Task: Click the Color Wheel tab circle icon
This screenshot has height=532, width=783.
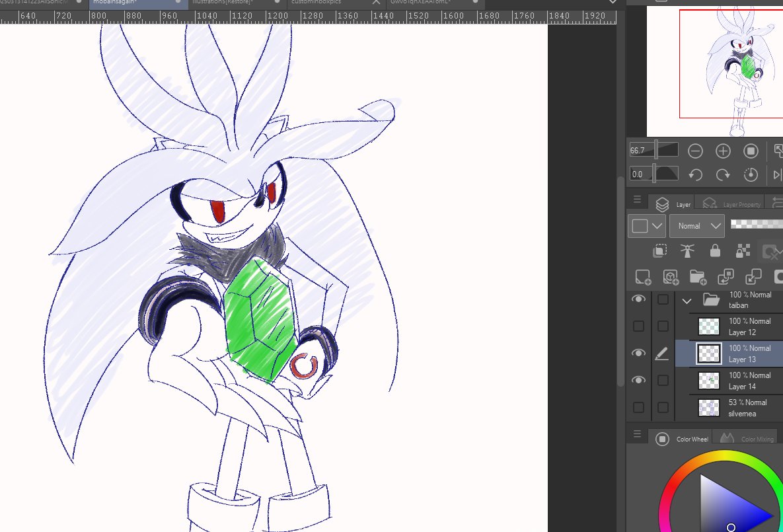Action: pyautogui.click(x=662, y=439)
